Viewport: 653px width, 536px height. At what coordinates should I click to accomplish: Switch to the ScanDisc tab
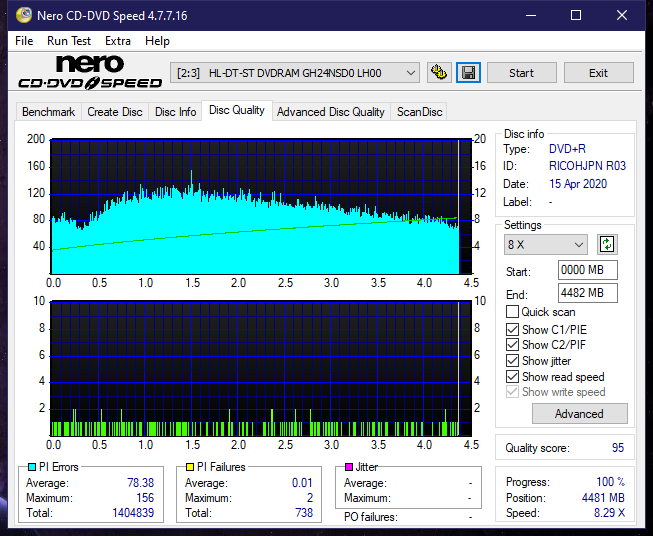point(419,112)
